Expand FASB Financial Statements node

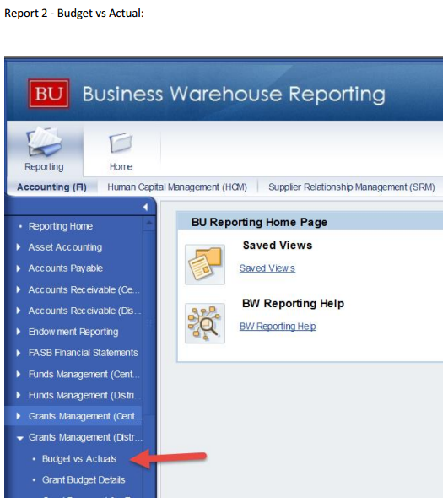19,353
